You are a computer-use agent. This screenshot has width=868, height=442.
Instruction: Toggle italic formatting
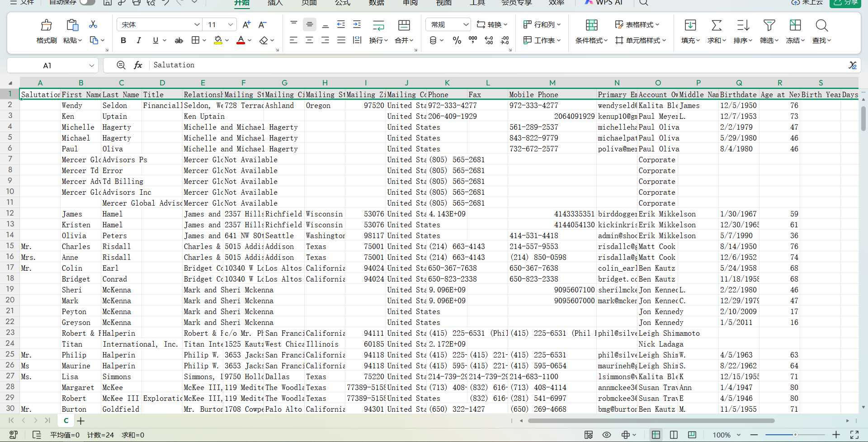point(139,40)
